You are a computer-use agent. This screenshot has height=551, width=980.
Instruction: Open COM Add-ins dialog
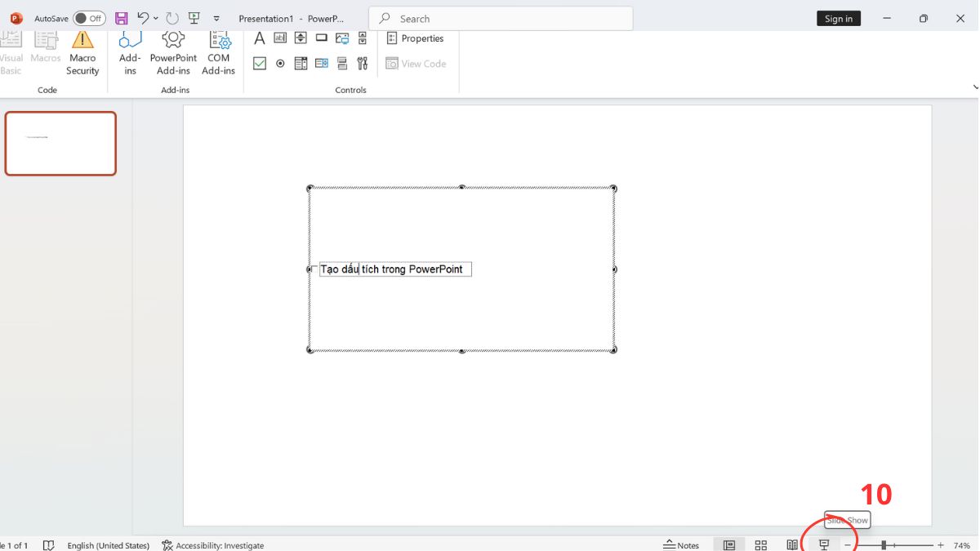point(219,54)
